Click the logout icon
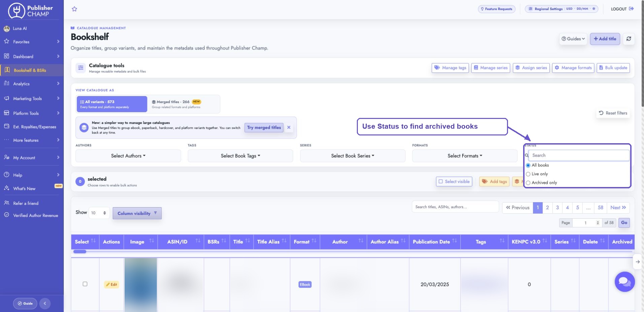This screenshot has width=644, height=312. click(631, 9)
